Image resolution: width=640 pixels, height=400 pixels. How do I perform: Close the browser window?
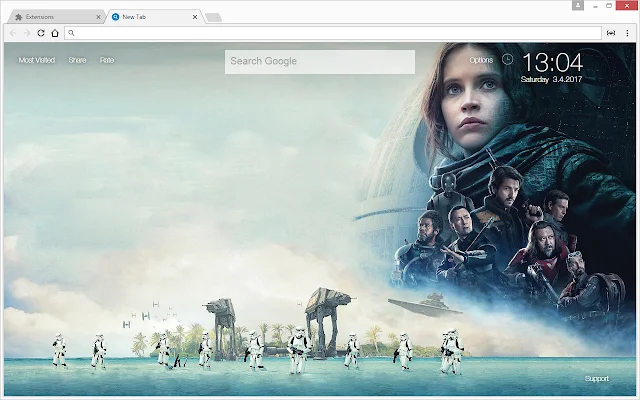(x=627, y=6)
